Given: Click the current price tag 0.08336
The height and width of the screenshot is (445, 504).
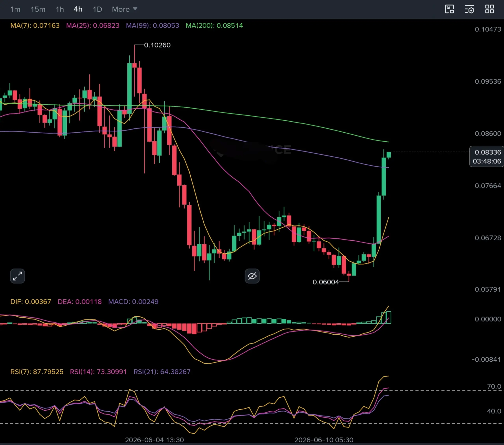Looking at the screenshot, I should (x=488, y=152).
